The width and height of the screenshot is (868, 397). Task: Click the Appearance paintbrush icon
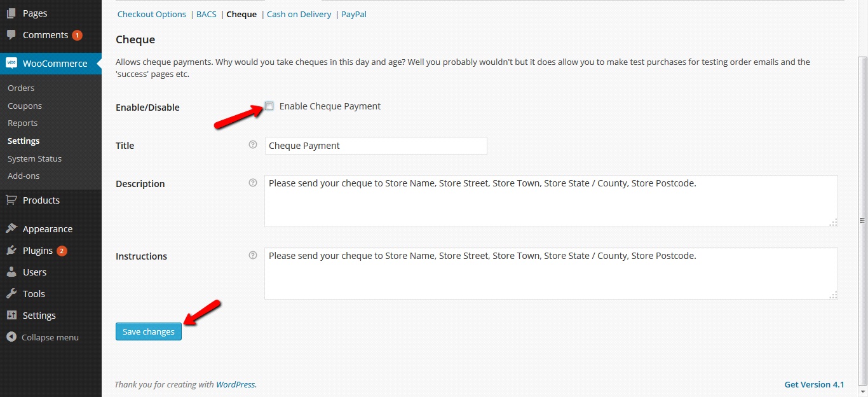tap(11, 228)
